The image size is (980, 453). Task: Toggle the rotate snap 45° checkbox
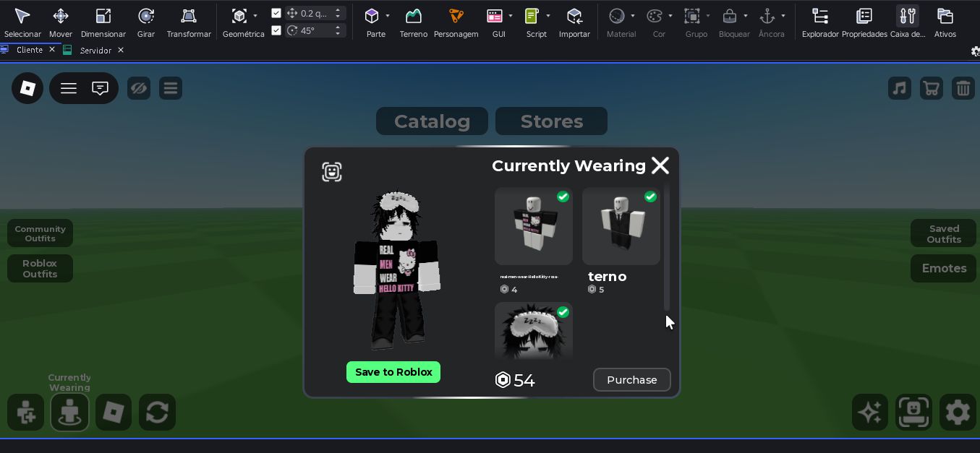click(x=276, y=30)
